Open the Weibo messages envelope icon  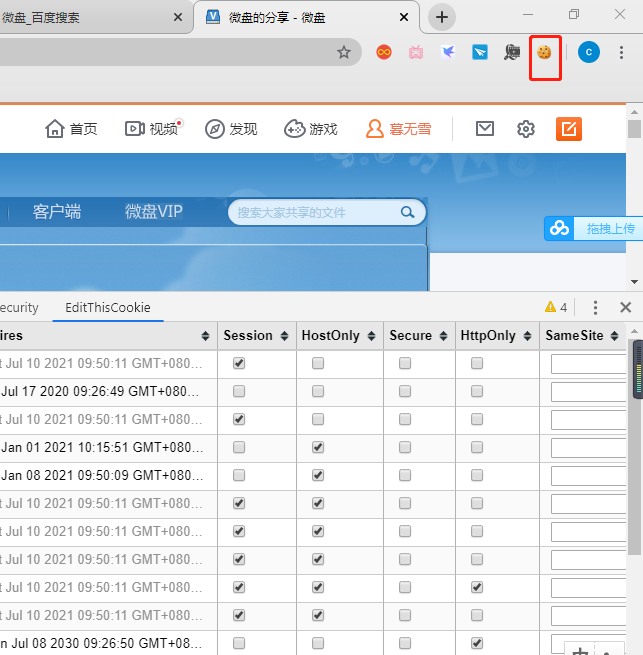pos(485,129)
